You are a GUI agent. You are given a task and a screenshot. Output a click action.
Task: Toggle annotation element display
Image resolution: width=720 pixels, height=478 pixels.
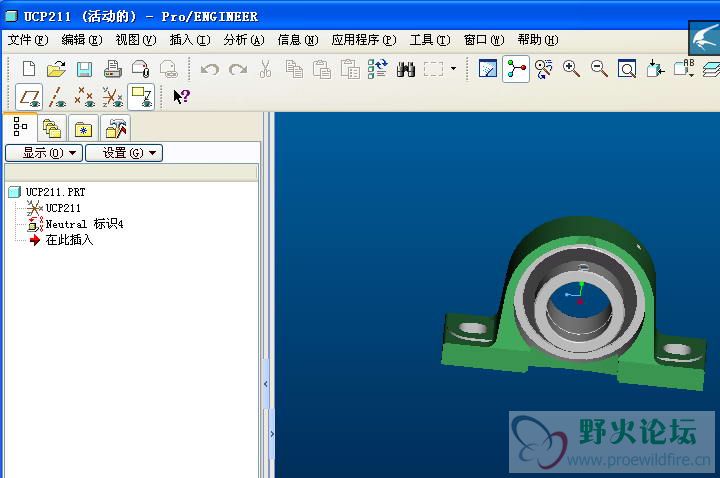pos(141,97)
